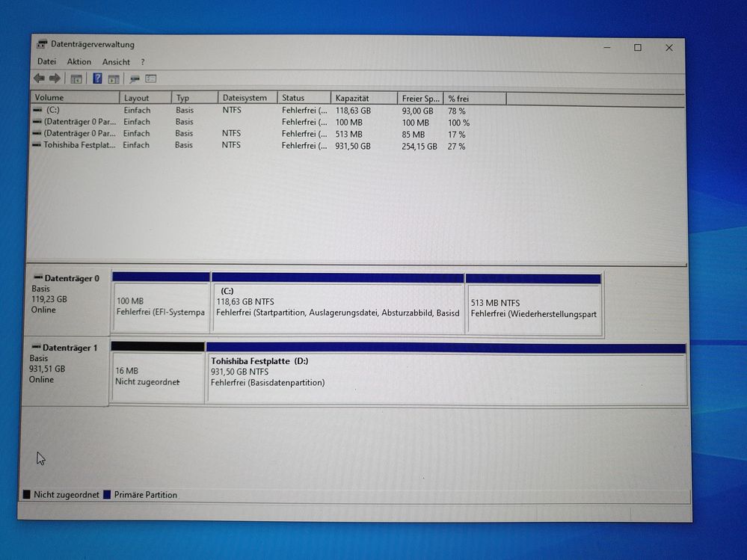The height and width of the screenshot is (560, 747).
Task: Open the ? help menu
Action: pos(143,62)
